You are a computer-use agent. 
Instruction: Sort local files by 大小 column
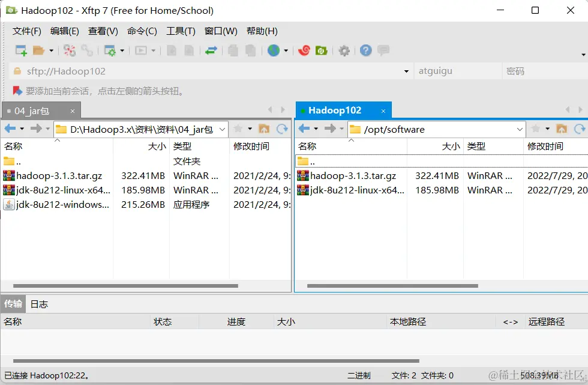click(x=142, y=147)
